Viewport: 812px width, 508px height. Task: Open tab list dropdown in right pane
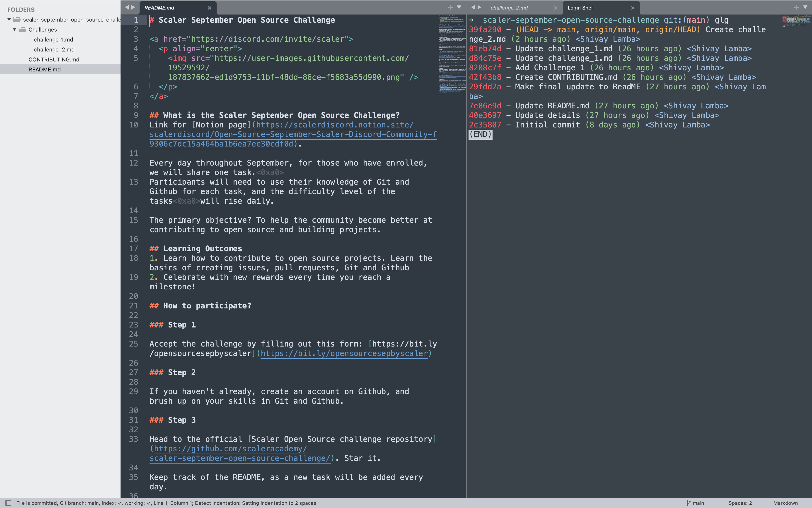[805, 7]
